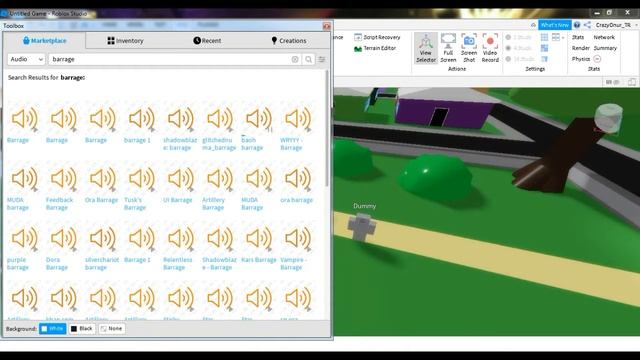Open the shadowblaze barrage audio item
Screen dimensions: 640x360
(x=180, y=119)
